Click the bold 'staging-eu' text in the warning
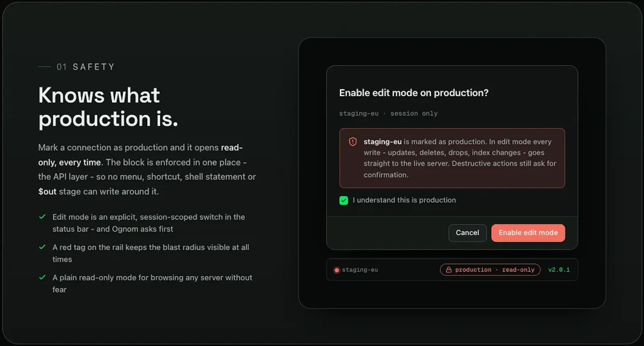 [x=382, y=142]
